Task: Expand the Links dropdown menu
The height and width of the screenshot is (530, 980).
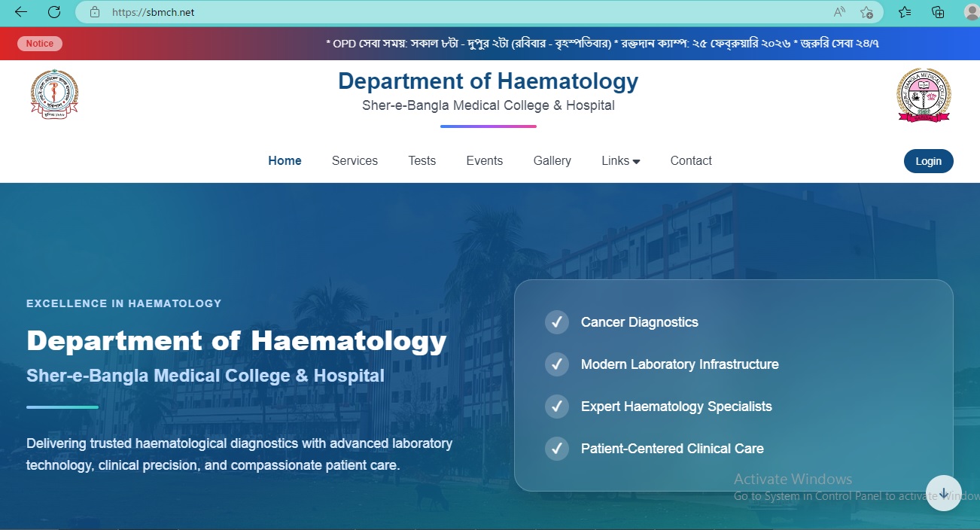Action: point(620,161)
